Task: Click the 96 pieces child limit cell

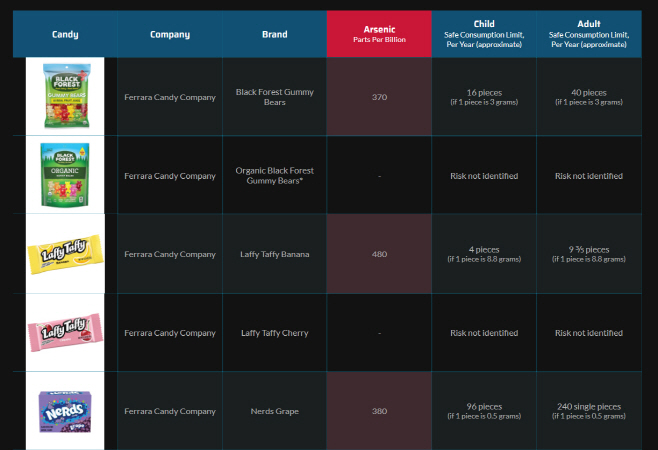Action: coord(484,411)
